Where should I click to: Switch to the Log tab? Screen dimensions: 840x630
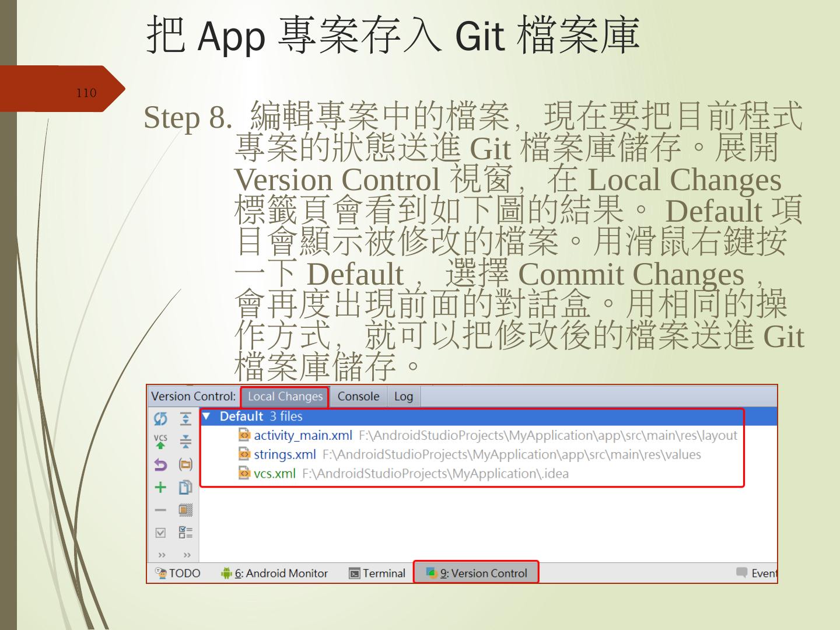pos(403,397)
